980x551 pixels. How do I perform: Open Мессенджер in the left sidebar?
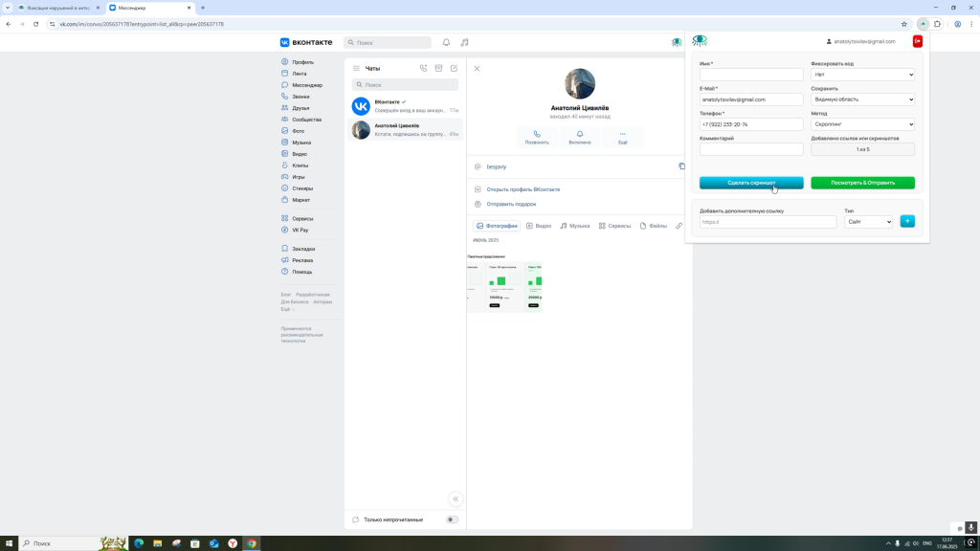tap(306, 85)
